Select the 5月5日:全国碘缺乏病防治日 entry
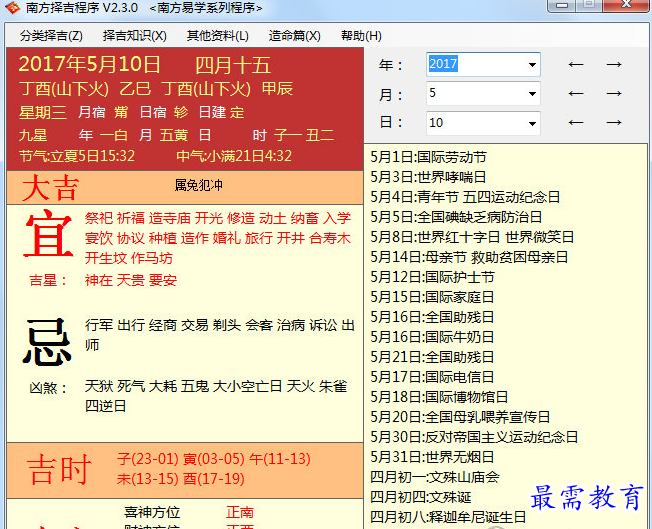Viewport: 652px width, 529px height. coord(456,217)
